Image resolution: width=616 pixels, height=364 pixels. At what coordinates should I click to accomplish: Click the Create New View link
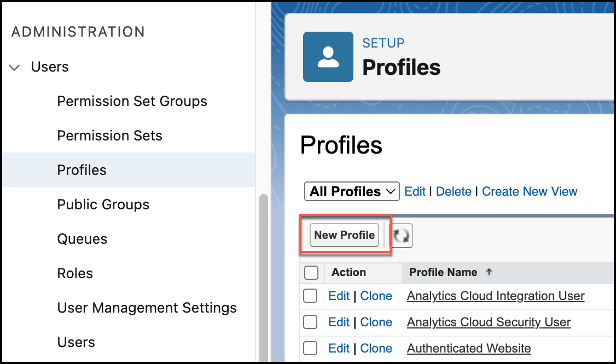coord(529,192)
